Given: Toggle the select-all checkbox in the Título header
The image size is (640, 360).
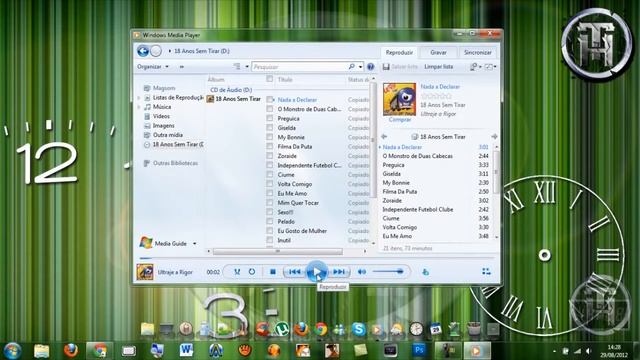Looking at the screenshot, I should (x=269, y=79).
